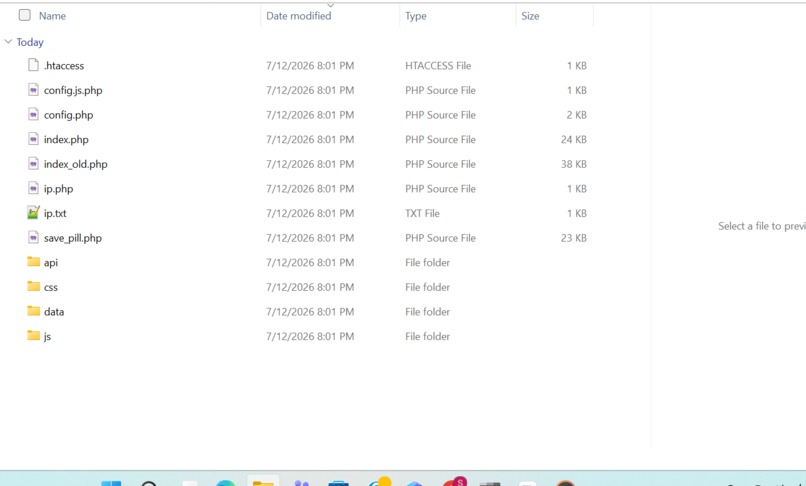Click the config.js.php file icon
The width and height of the screenshot is (806, 486).
[33, 89]
